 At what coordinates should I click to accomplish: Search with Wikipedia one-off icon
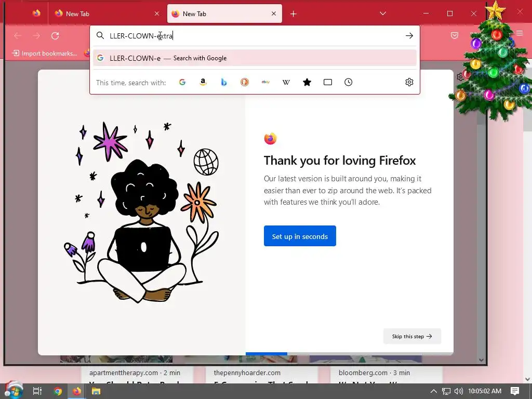point(286,82)
